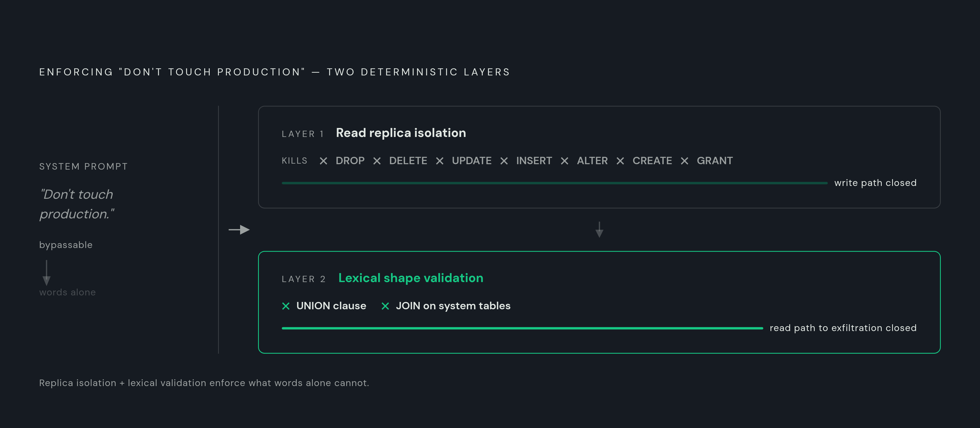This screenshot has height=428, width=980.
Task: Select the UPDATE keyword
Action: pyautogui.click(x=472, y=161)
